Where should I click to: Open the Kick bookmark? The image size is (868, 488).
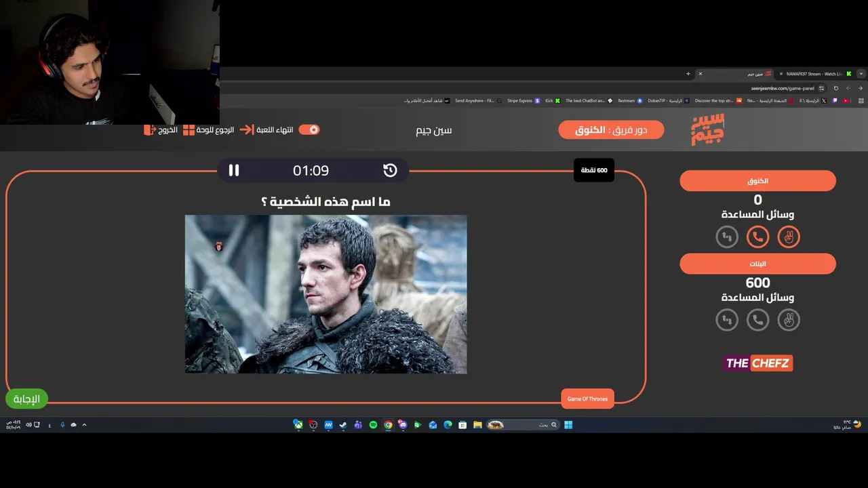coord(553,101)
